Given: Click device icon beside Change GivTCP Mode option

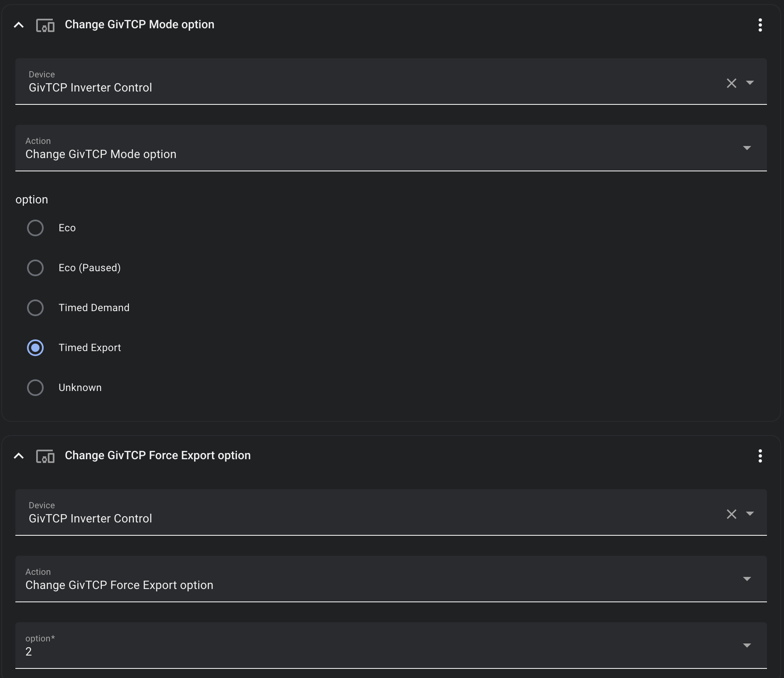Looking at the screenshot, I should pos(45,25).
